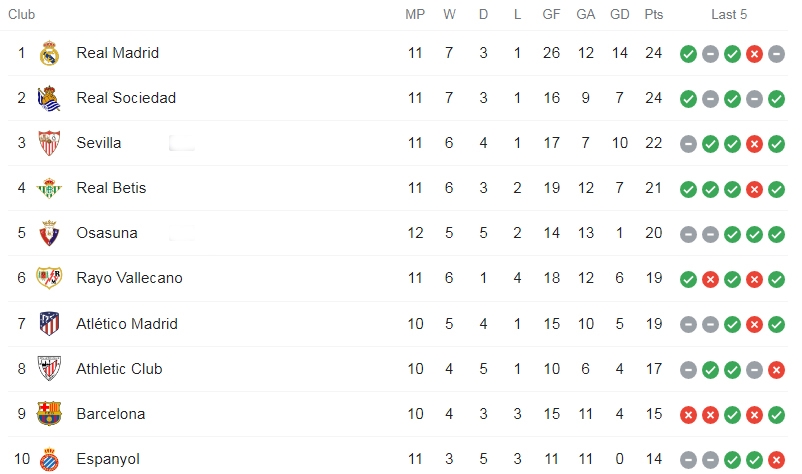Image resolution: width=802 pixels, height=474 pixels.
Task: Click the Rayo Vallecano club crest
Action: pos(49,278)
